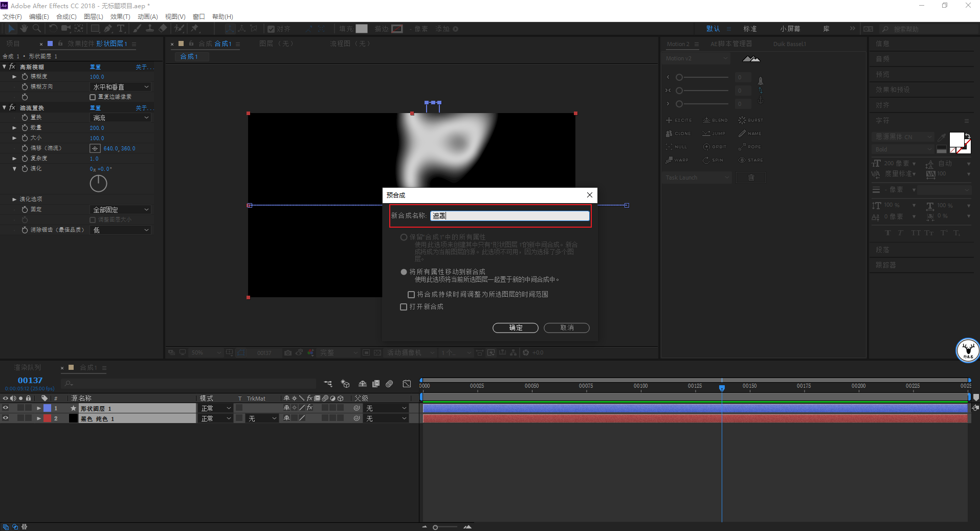Select the Hand tool

[x=24, y=29]
